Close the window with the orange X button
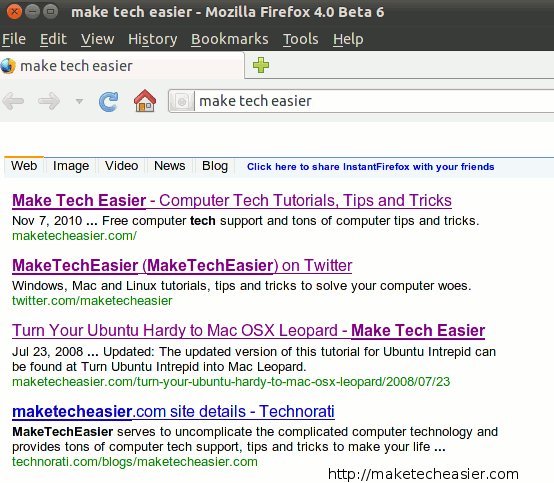 pos(14,12)
